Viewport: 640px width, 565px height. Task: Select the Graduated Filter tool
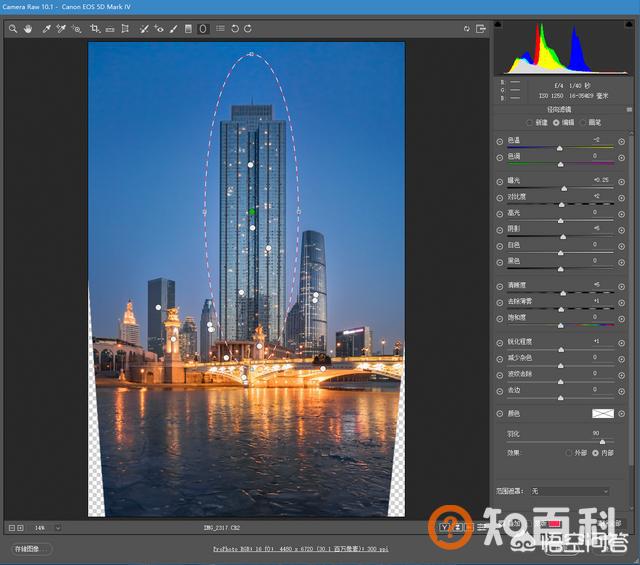pyautogui.click(x=188, y=29)
